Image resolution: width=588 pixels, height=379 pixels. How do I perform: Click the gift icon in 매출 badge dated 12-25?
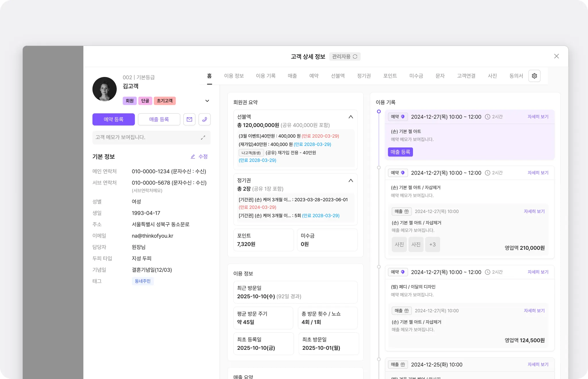[x=403, y=365]
